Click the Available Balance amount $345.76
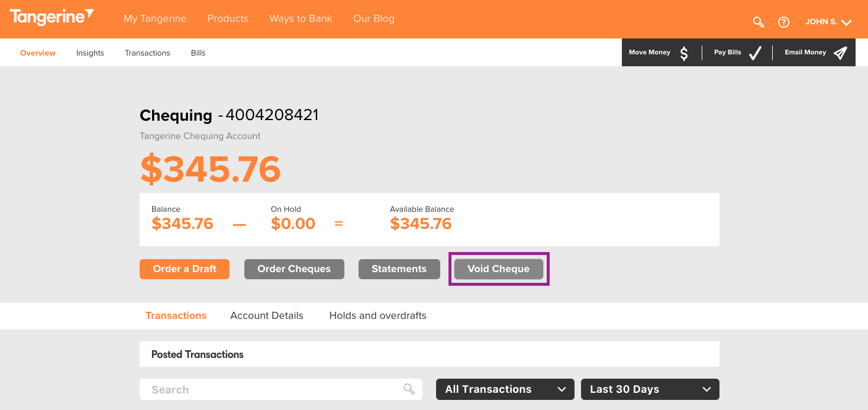 coord(421,224)
